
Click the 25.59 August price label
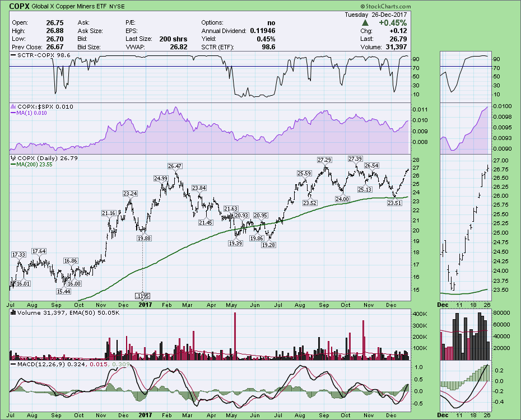(x=304, y=173)
